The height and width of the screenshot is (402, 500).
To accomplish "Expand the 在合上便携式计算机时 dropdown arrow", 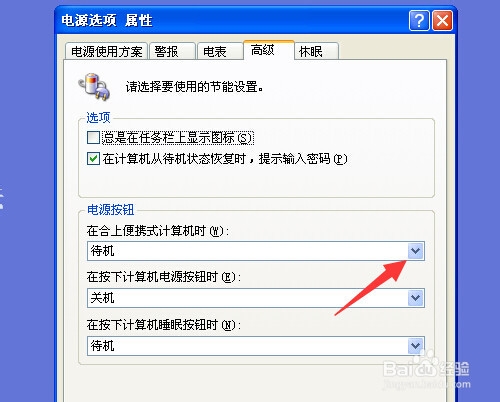I will click(x=415, y=251).
